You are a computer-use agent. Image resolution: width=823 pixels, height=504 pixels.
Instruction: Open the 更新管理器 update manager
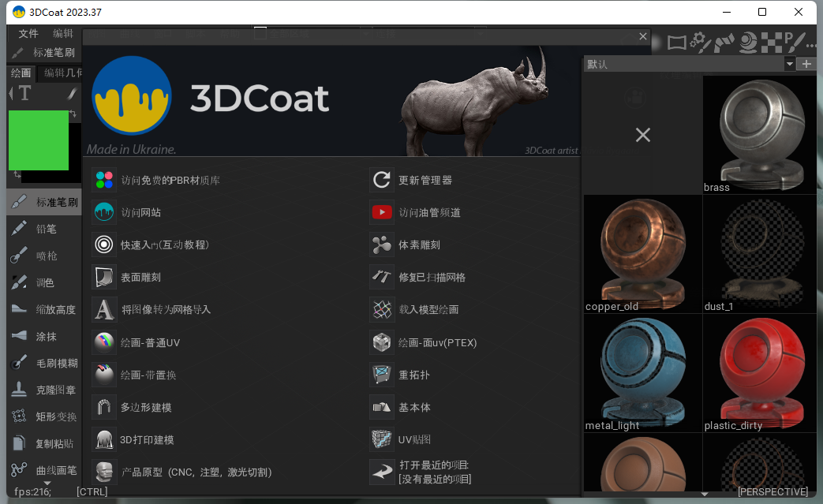[x=412, y=180]
